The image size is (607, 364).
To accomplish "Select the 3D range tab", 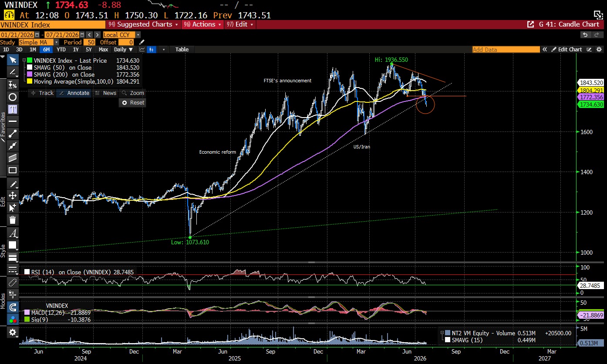I will (19, 49).
